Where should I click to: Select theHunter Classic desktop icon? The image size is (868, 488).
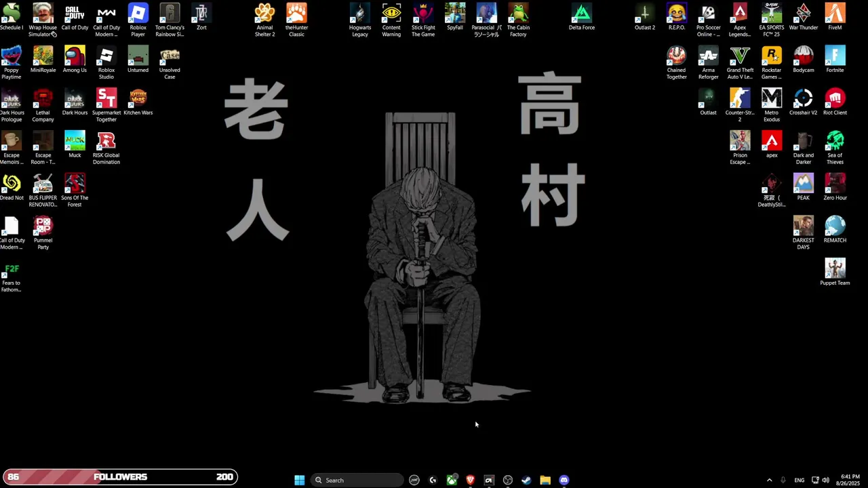296,20
